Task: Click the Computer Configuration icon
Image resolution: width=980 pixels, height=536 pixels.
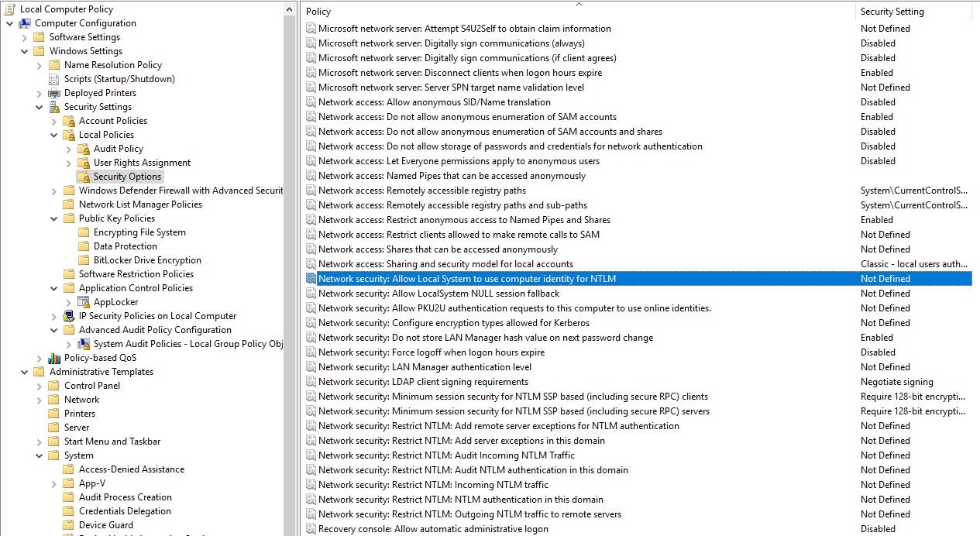Action: pyautogui.click(x=25, y=23)
